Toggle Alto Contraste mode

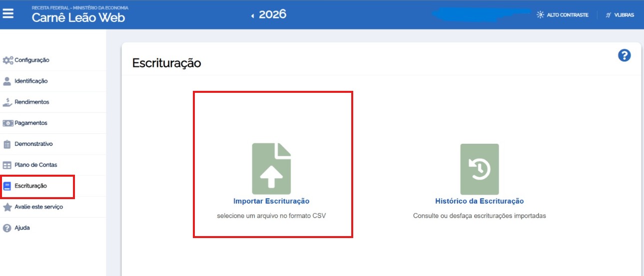563,15
